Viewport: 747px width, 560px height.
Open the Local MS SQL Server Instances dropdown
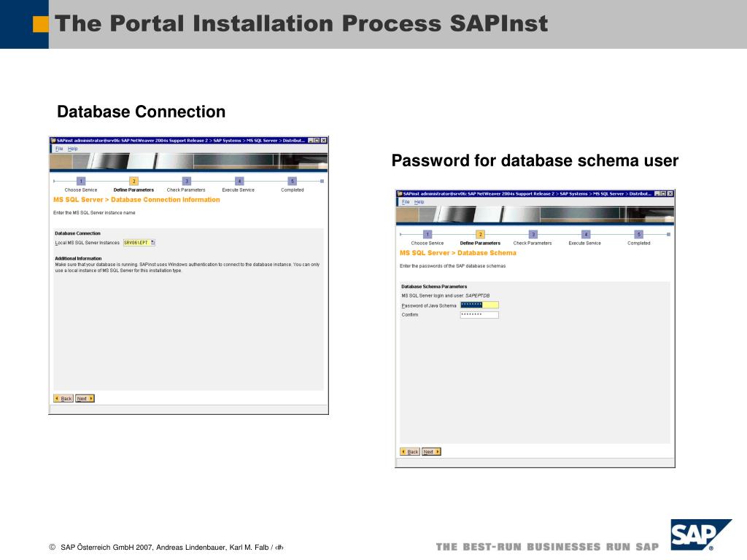point(152,243)
